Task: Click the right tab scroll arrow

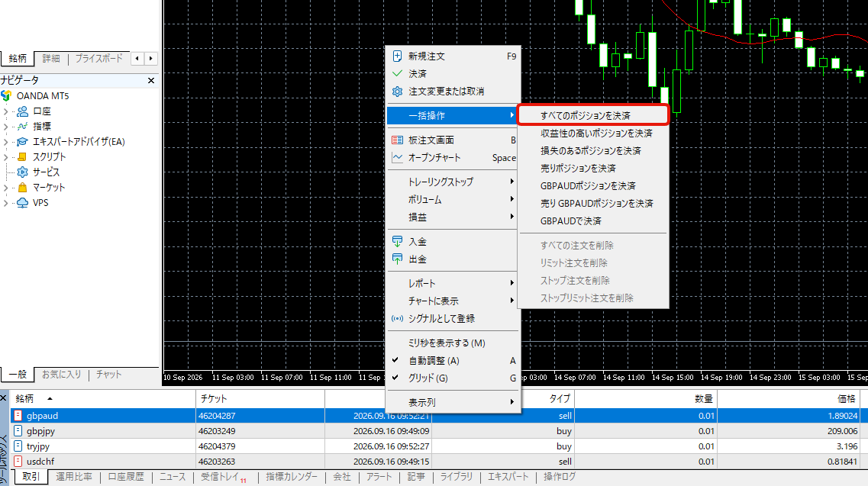Action: 150,58
